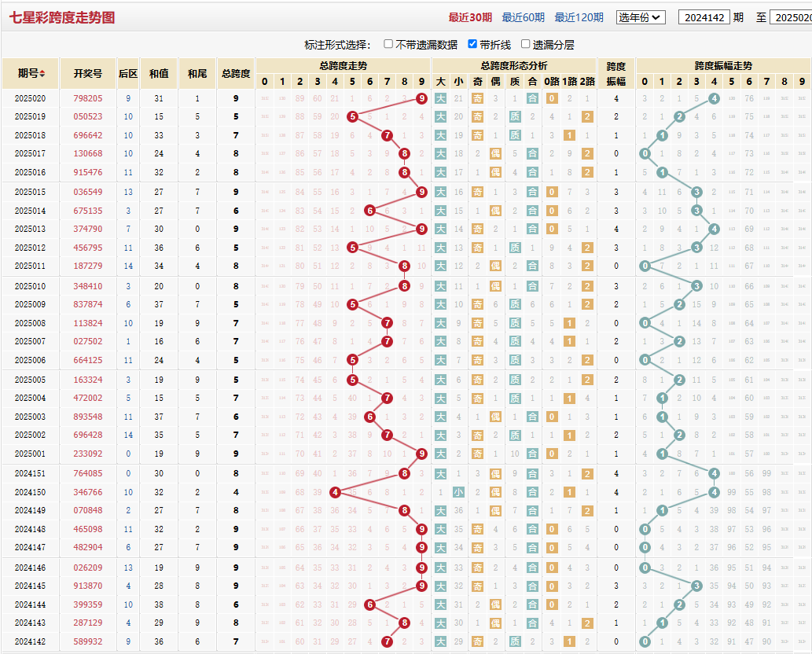Click red ball 7 in row 2025018

pyautogui.click(x=387, y=136)
